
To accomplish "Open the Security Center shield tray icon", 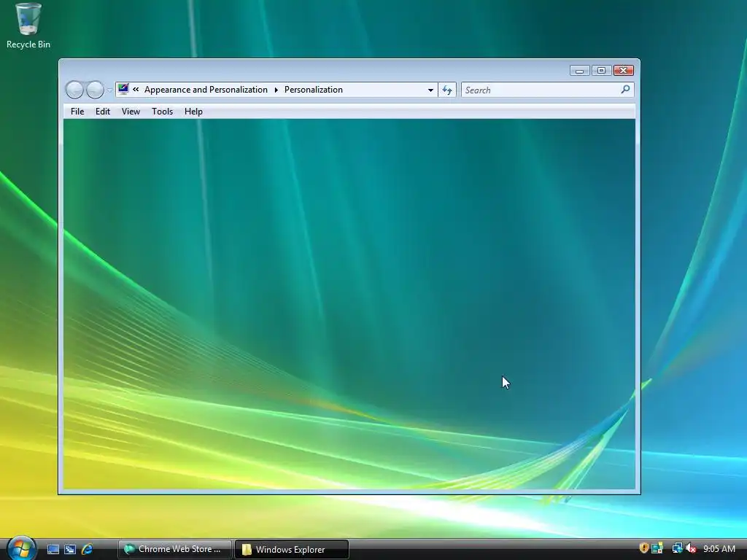I will [x=643, y=548].
